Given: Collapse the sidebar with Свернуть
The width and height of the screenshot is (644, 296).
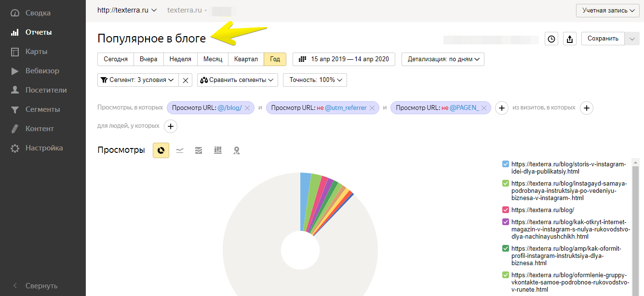Looking at the screenshot, I should click(41, 285).
